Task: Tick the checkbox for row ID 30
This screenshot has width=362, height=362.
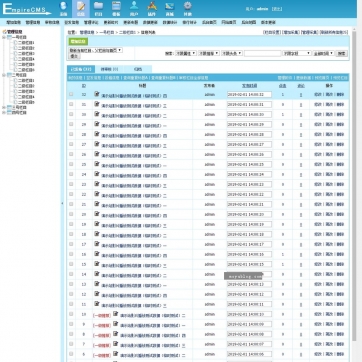Action: pos(71,114)
